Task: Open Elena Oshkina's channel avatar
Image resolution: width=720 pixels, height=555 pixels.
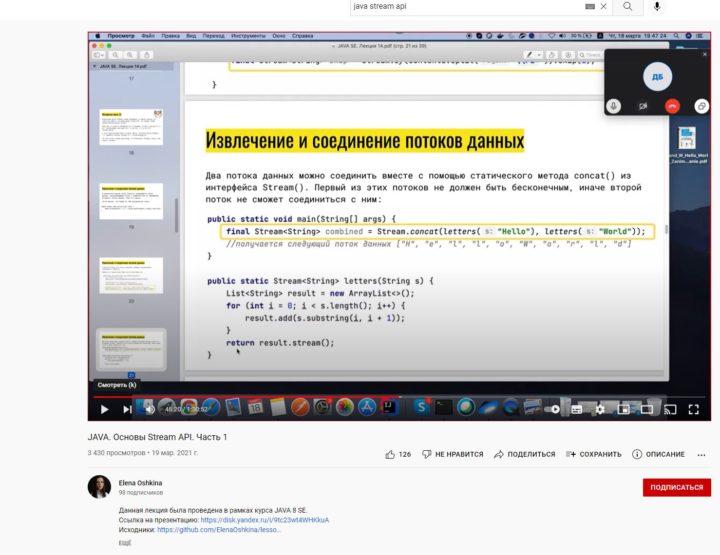Action: tap(99, 487)
